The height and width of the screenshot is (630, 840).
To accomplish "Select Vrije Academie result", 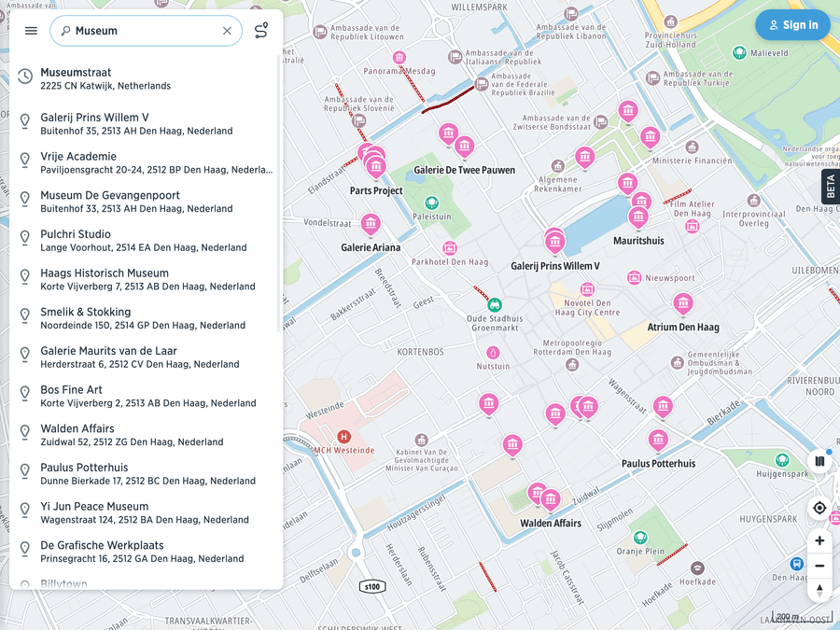I will tap(146, 162).
